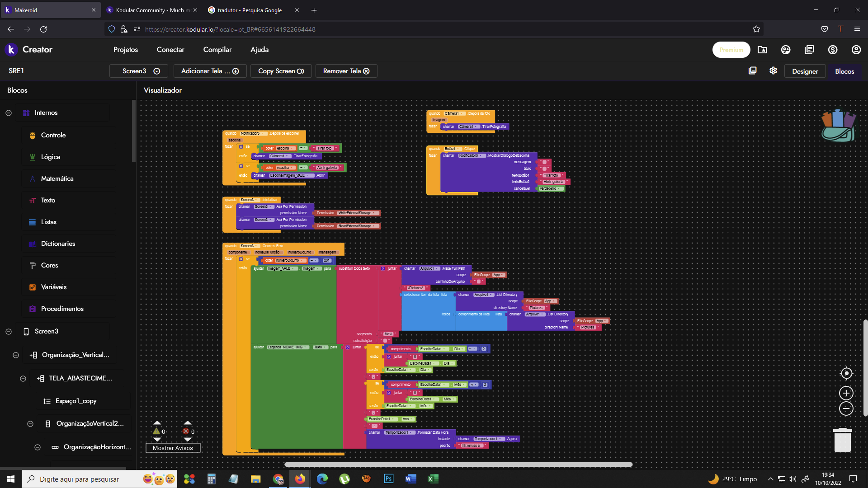Open the layers copy icon near Designer

[753, 70]
